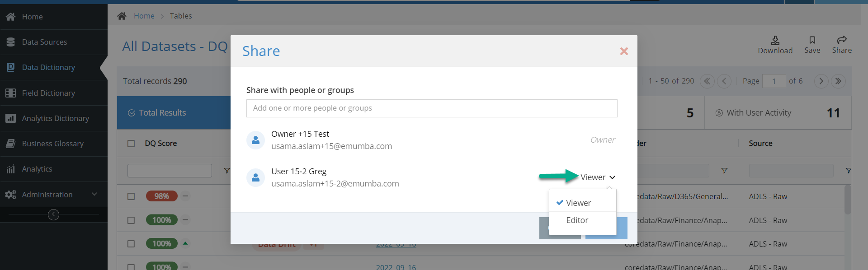Expand the Administration menu chevron
The height and width of the screenshot is (270, 868).
coord(94,194)
